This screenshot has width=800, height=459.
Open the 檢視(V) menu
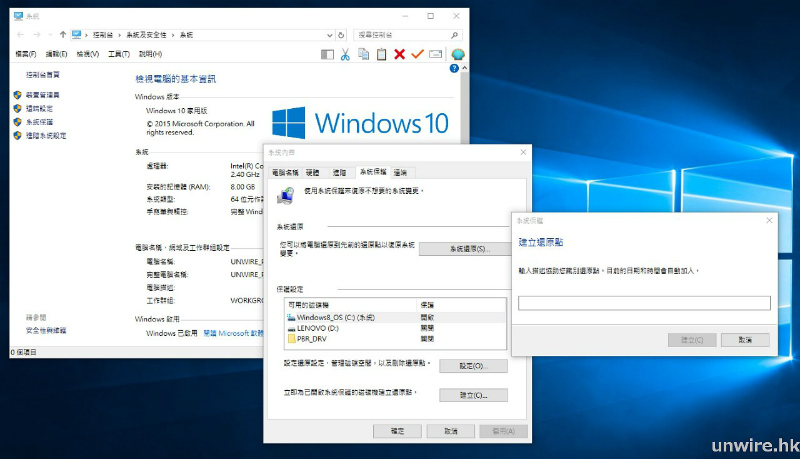[x=87, y=54]
